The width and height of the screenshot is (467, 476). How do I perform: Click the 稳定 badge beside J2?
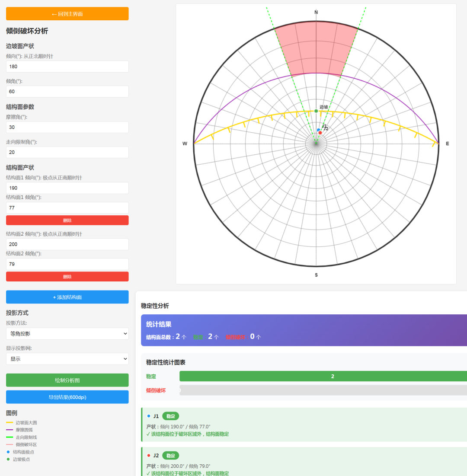(171, 456)
